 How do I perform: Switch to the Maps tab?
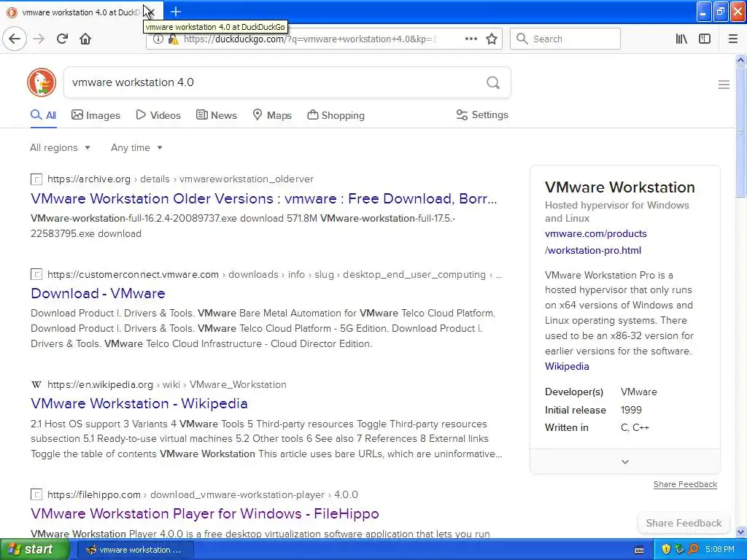coord(272,115)
